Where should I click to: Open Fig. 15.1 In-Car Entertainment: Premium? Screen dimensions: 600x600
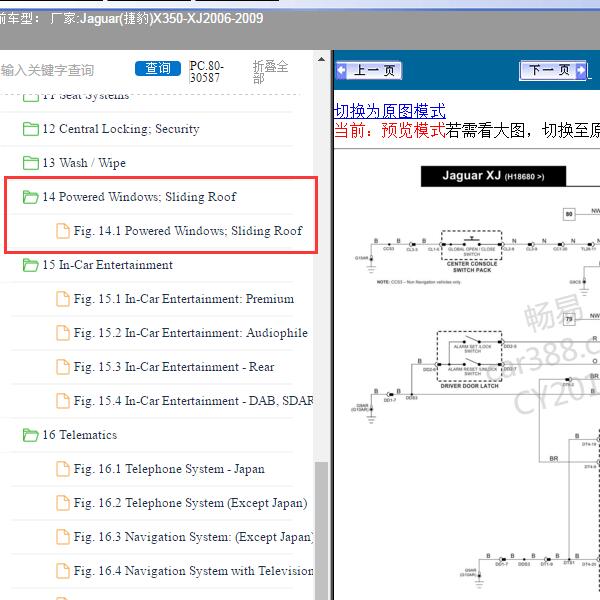tap(184, 299)
